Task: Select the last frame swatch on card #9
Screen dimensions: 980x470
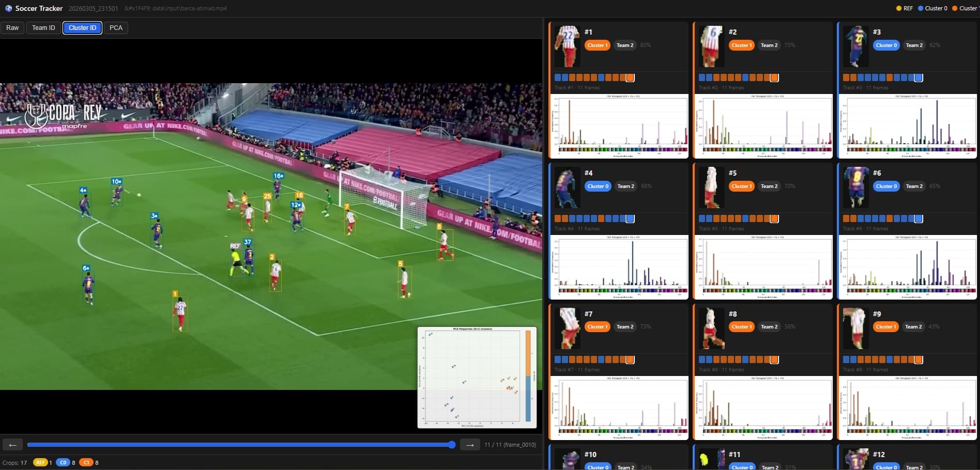Action: pyautogui.click(x=918, y=360)
